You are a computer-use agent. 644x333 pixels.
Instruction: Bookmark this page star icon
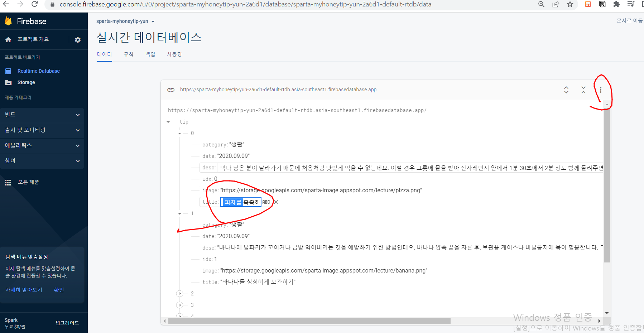point(570,4)
